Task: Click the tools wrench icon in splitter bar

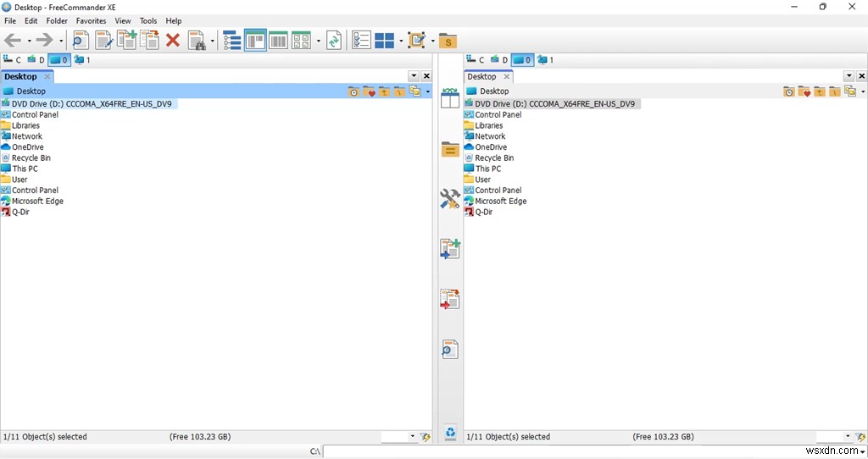Action: [450, 199]
